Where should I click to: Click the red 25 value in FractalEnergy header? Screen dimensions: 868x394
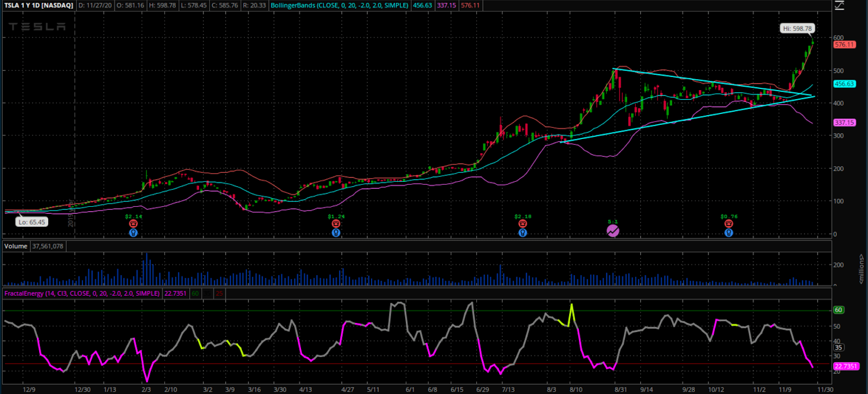[219, 294]
